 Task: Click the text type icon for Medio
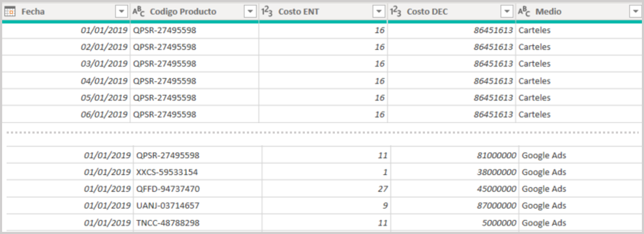[x=523, y=11]
